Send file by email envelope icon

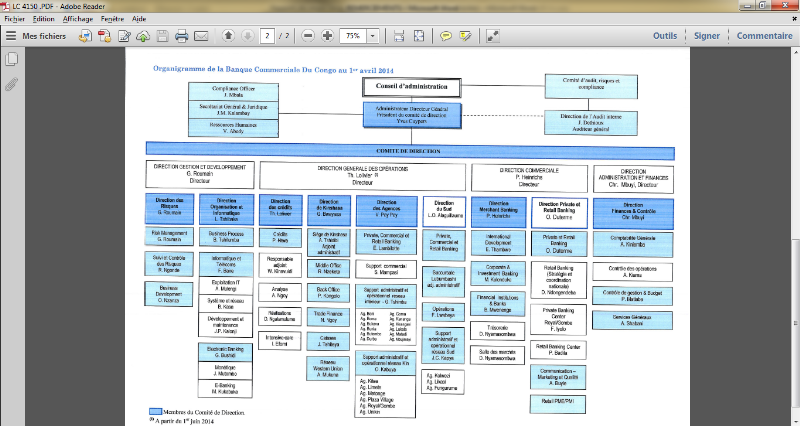tap(201, 36)
